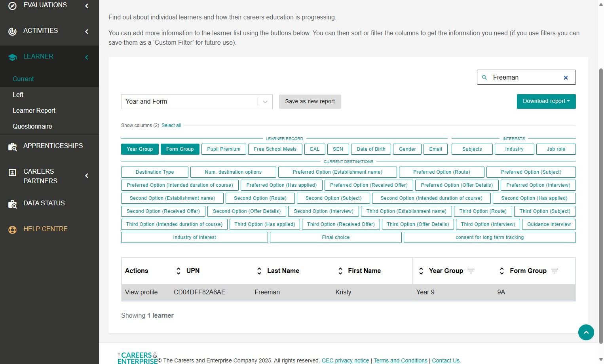Sort the table by Last Name
This screenshot has width=604, height=364.
[259, 271]
